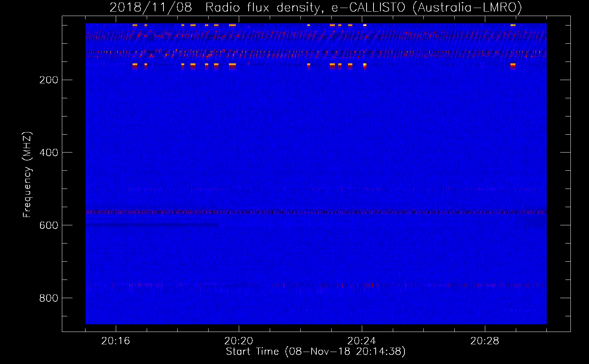
Task: Click the 'Start Time (08-Nov-18 20:14:38)' label
Action: pos(316,352)
